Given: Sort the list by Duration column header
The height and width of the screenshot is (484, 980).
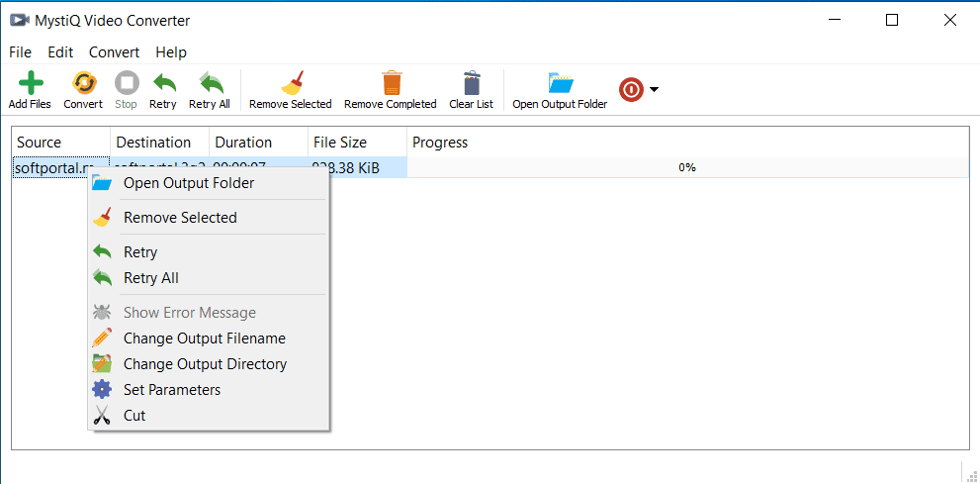Looking at the screenshot, I should (x=243, y=143).
